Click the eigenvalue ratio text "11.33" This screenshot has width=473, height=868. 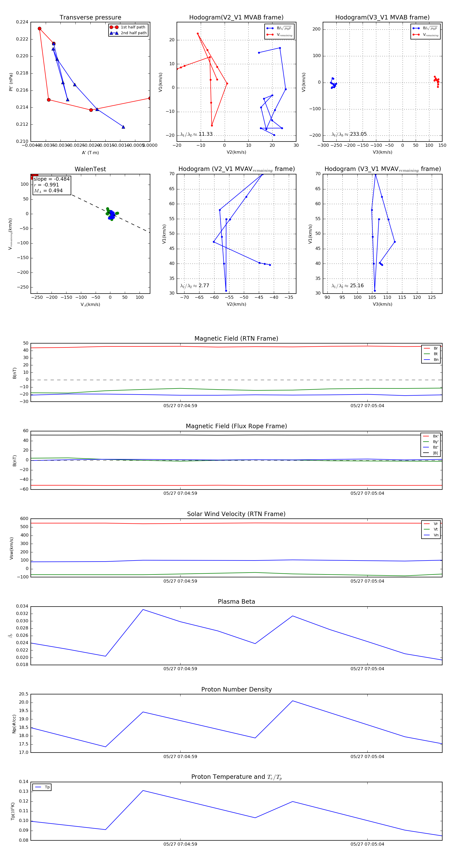point(205,134)
